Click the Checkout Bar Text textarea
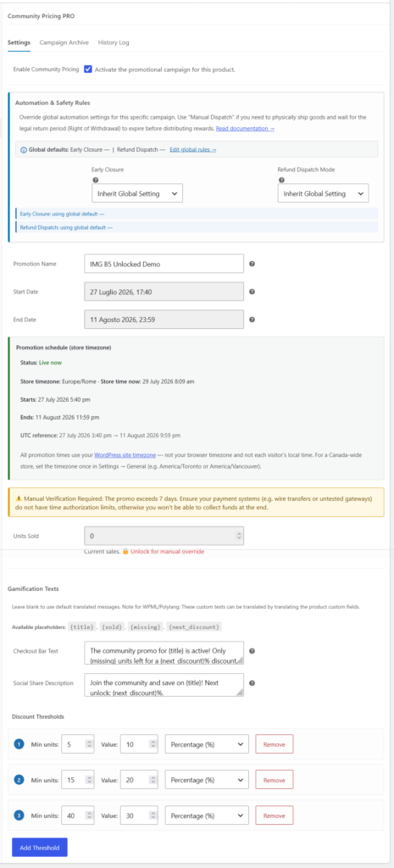The width and height of the screenshot is (394, 868). (x=164, y=654)
